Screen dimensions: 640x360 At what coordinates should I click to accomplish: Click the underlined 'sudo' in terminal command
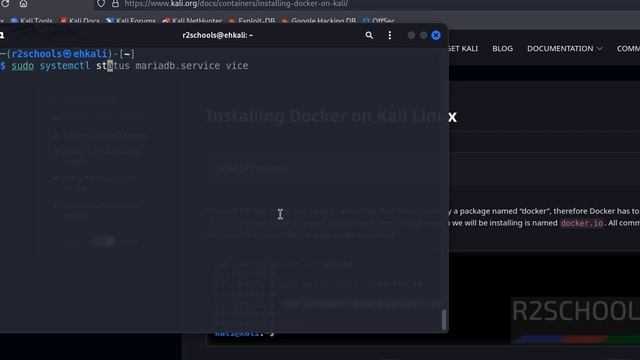(x=22, y=66)
